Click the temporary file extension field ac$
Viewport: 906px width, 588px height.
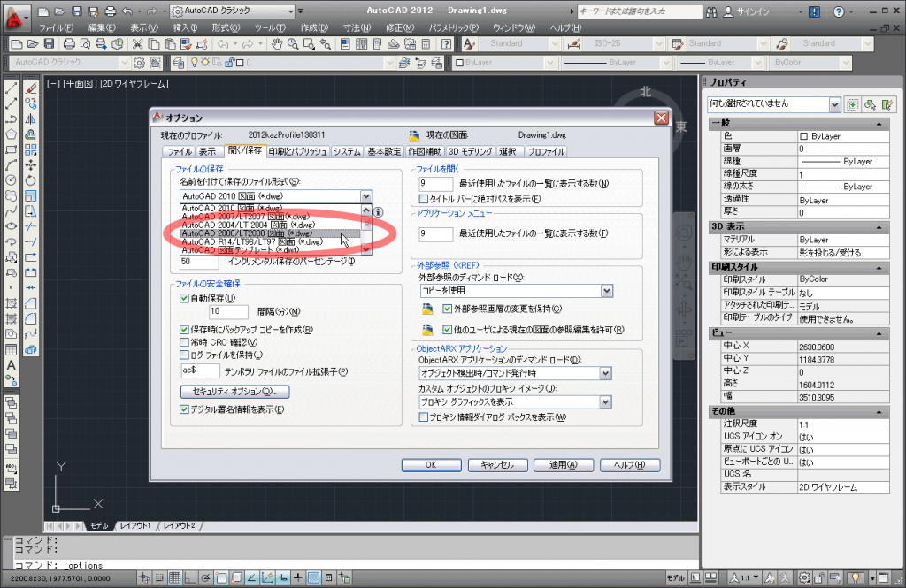(x=200, y=370)
